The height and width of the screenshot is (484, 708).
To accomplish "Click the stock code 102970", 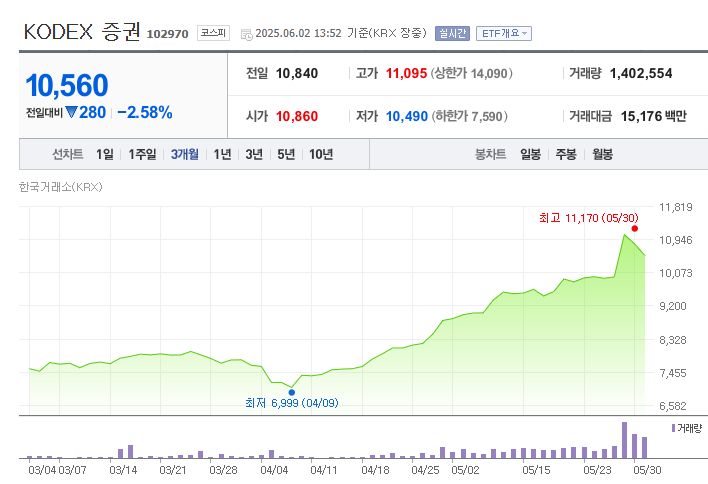I will (x=168, y=34).
